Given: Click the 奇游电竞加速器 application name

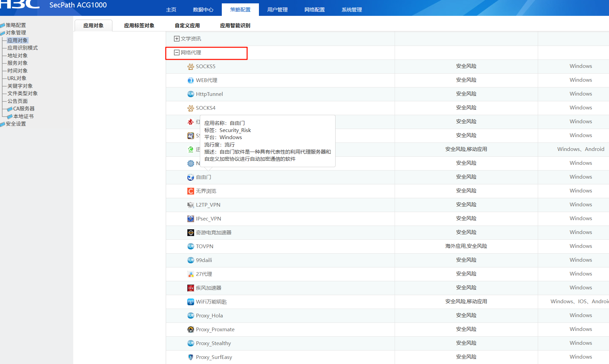Looking at the screenshot, I should [214, 233].
